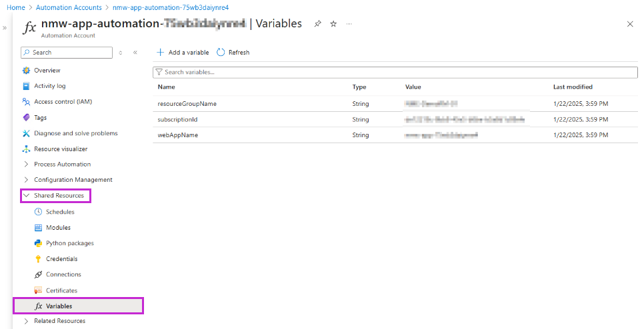Open the webAppName variable row
The height and width of the screenshot is (329, 644).
395,135
